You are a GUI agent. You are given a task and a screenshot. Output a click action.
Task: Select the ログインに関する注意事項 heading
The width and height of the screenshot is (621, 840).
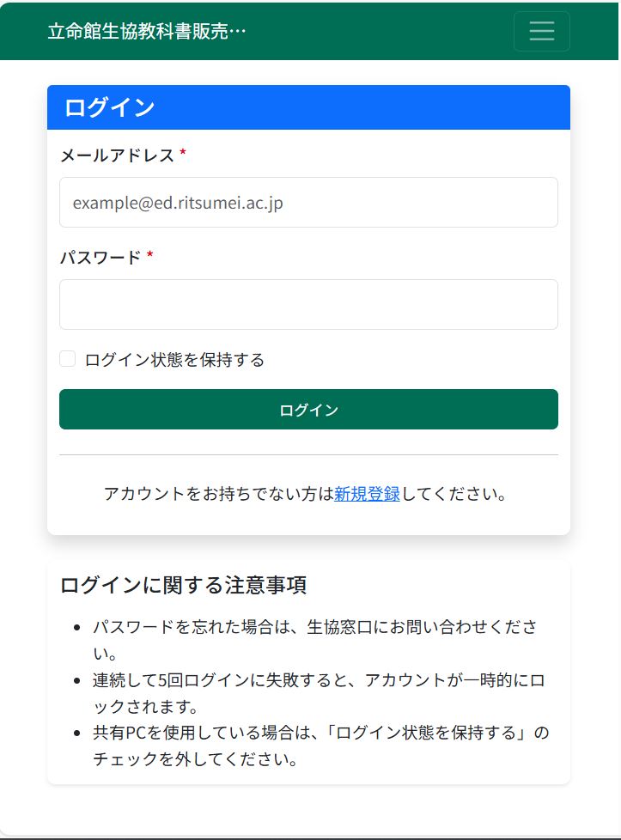click(184, 586)
